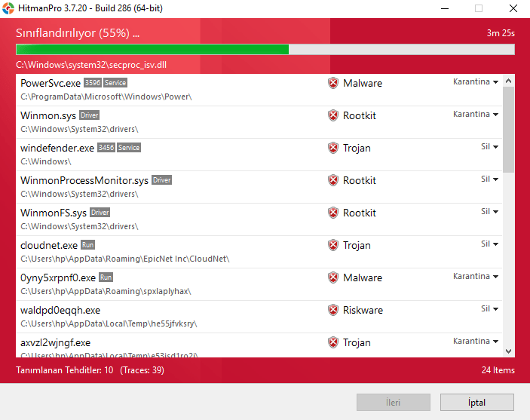Click the Driver badge next to Winmon.sys

pos(89,115)
